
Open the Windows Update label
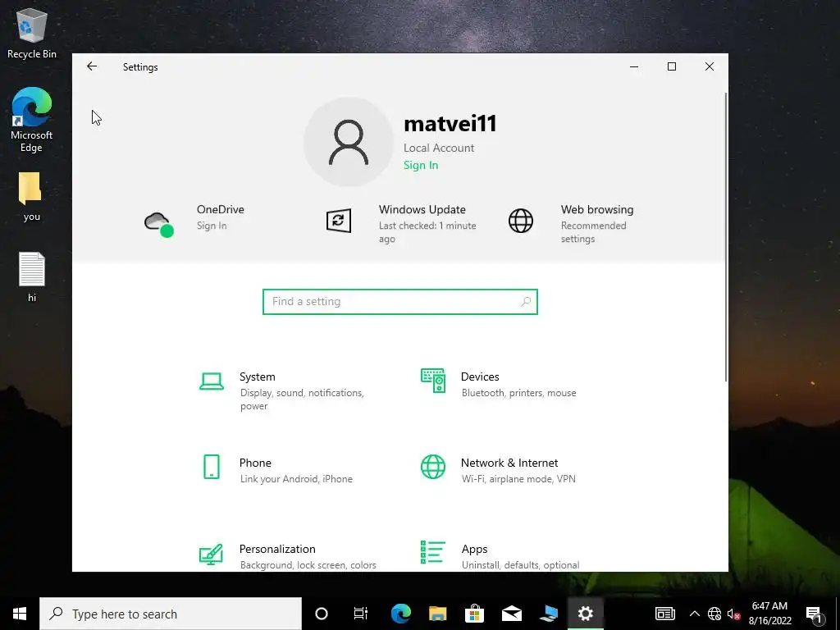pos(422,209)
